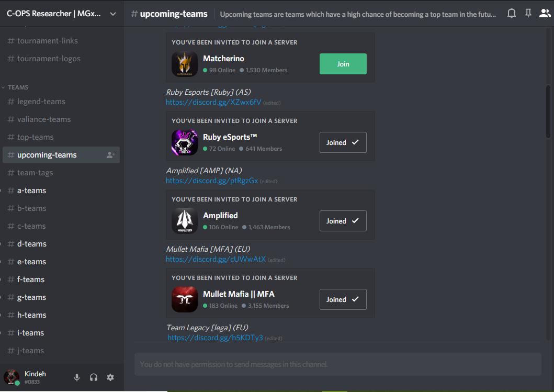
Task: Open server dropdown C-OPS Researcher
Action: pos(62,14)
